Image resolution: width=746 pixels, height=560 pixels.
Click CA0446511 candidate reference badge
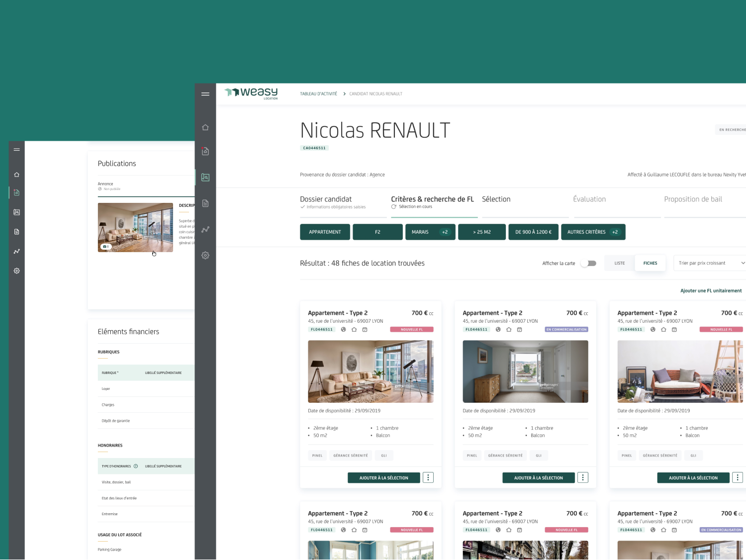coord(314,148)
